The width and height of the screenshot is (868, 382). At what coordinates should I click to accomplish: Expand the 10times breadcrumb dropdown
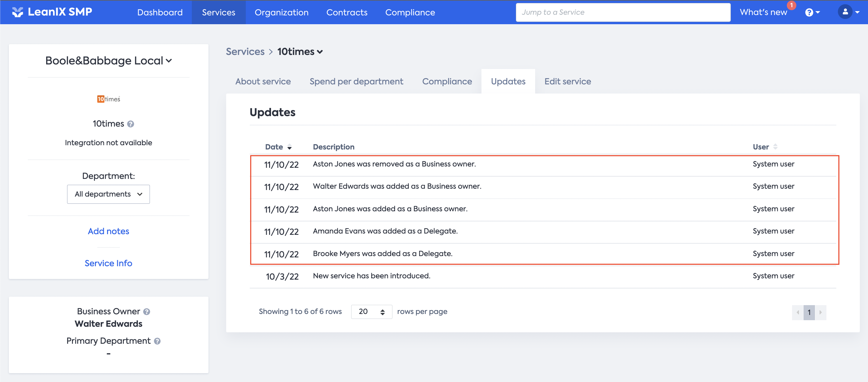300,52
